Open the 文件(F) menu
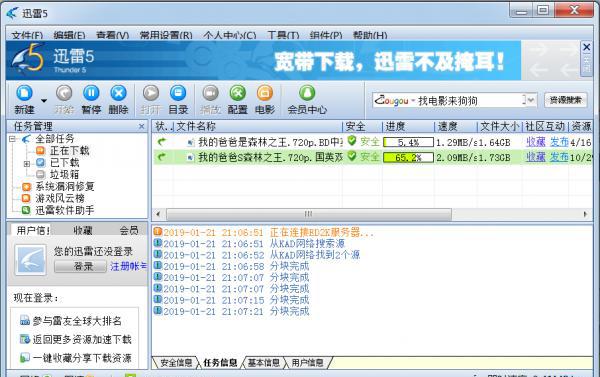 27,36
